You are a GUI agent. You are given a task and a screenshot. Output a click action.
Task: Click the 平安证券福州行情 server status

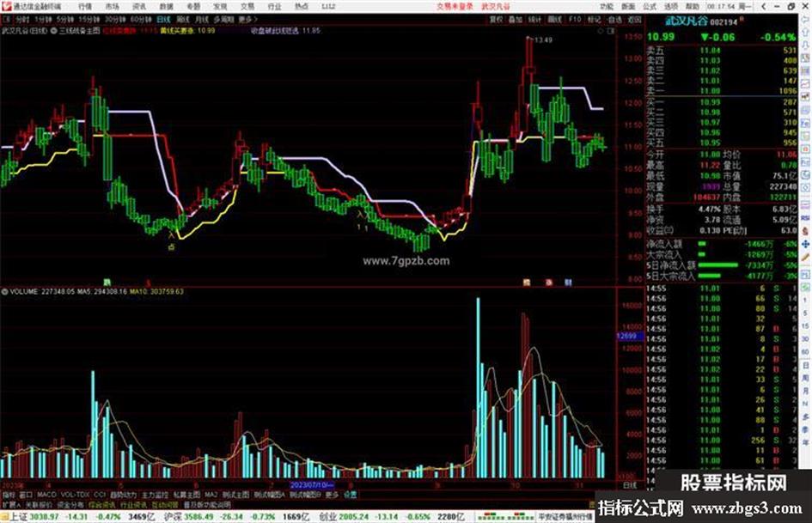[x=565, y=517]
